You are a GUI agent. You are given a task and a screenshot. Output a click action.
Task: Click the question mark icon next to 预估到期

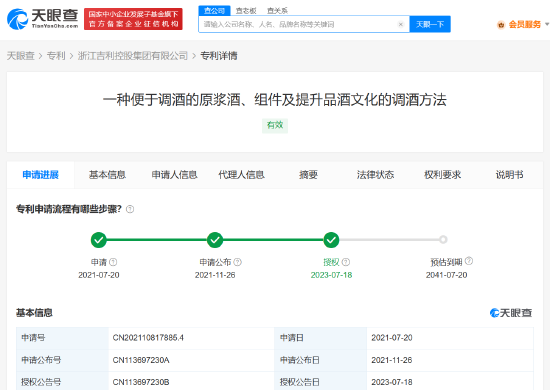pyautogui.click(x=469, y=261)
